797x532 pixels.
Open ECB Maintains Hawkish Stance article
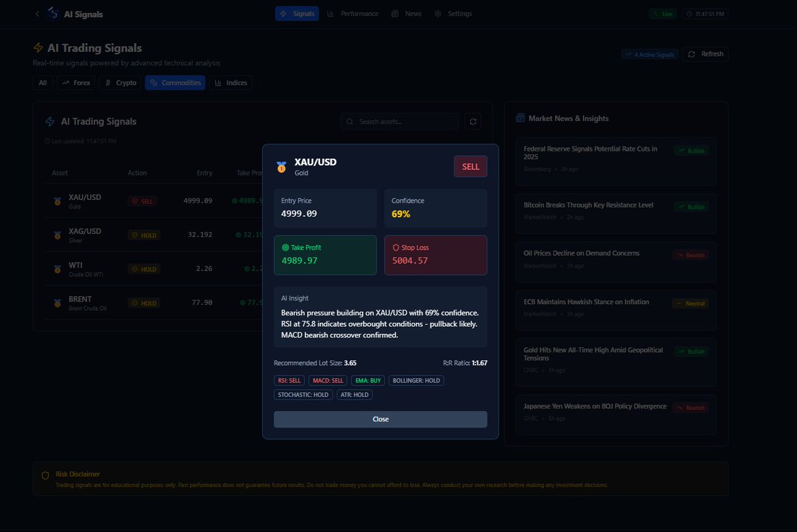[x=616, y=310]
